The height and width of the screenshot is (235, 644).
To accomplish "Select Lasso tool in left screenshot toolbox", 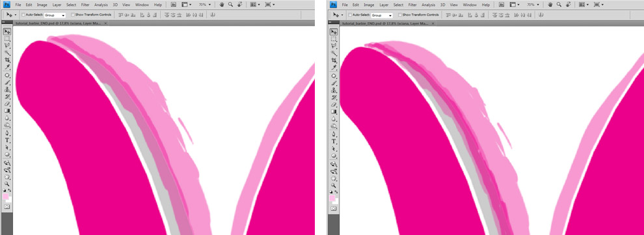I will coord(7,46).
